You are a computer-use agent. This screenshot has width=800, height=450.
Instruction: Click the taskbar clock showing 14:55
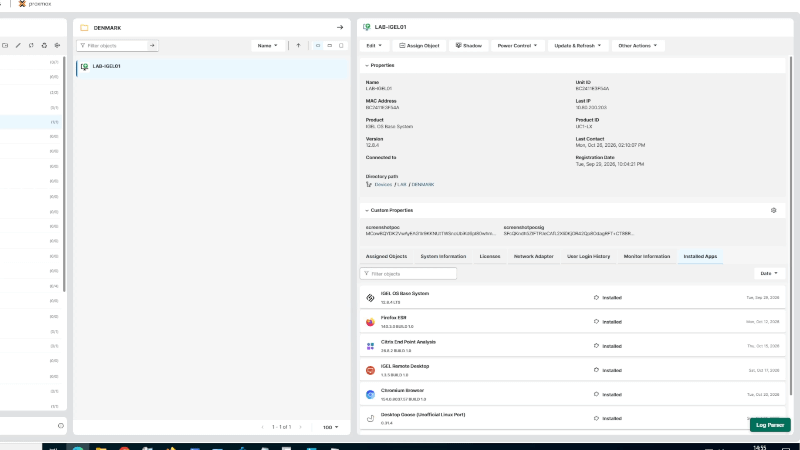pyautogui.click(x=760, y=447)
